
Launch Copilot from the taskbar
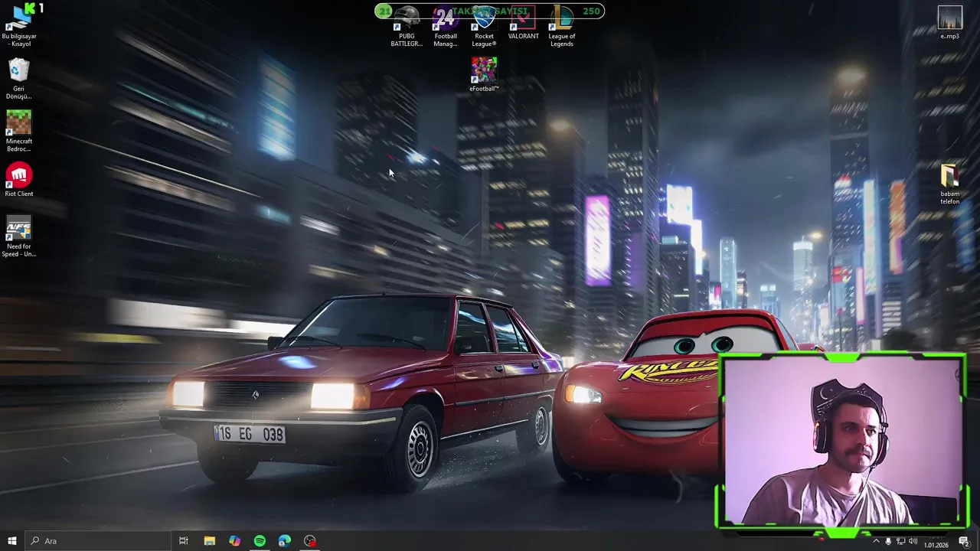(x=234, y=541)
